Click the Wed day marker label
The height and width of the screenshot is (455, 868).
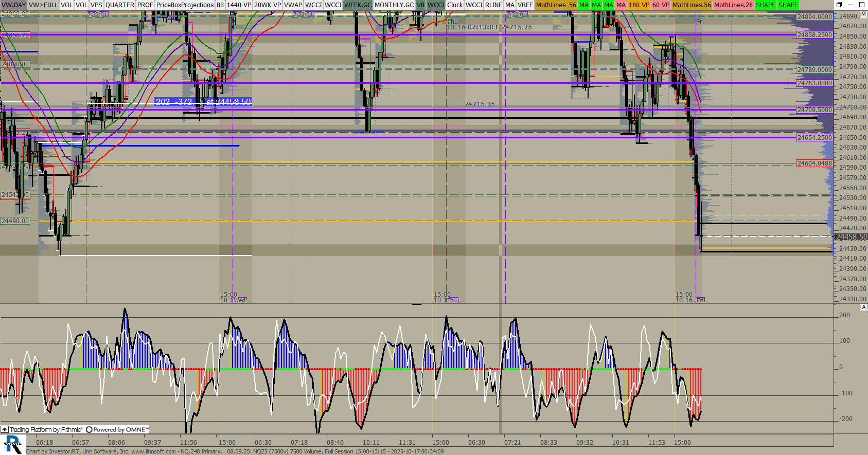tap(240, 300)
